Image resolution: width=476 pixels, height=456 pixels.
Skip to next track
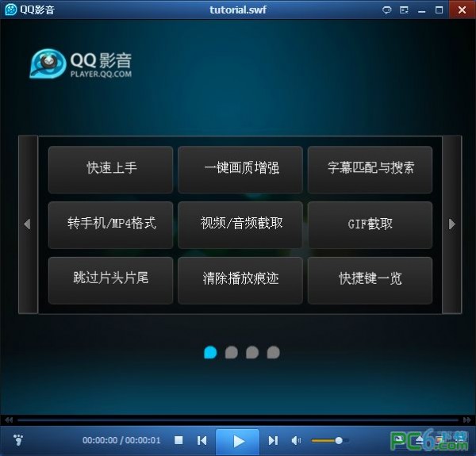pos(273,441)
